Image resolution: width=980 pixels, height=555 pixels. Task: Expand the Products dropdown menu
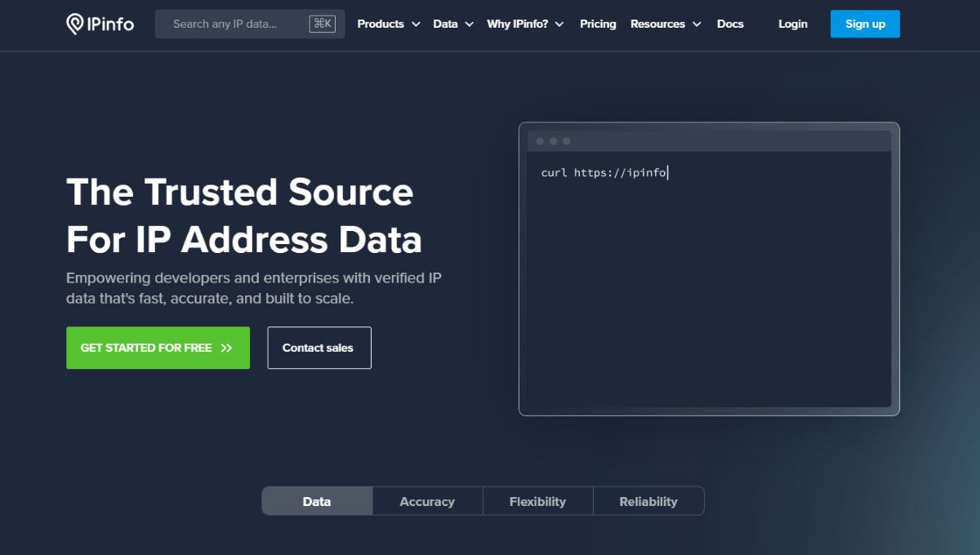[388, 24]
